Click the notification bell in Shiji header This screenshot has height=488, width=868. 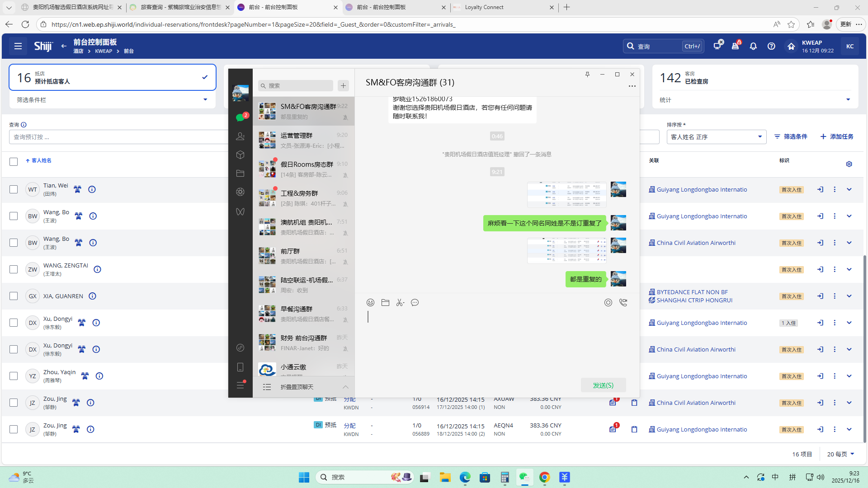click(x=753, y=46)
